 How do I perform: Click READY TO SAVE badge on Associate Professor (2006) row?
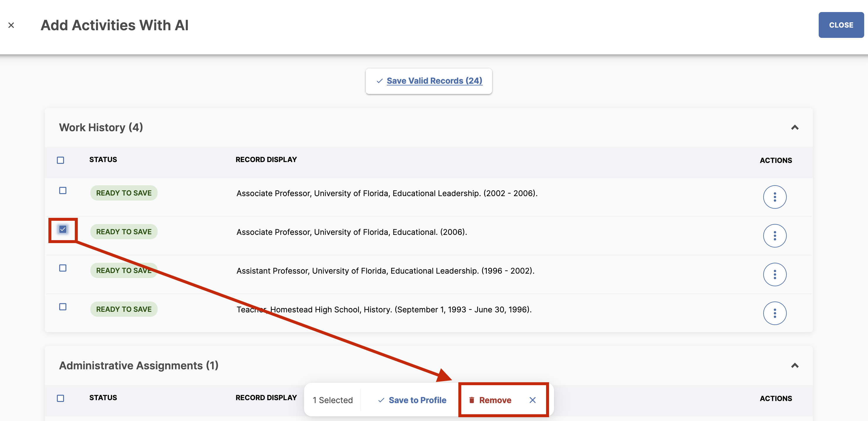[124, 232]
